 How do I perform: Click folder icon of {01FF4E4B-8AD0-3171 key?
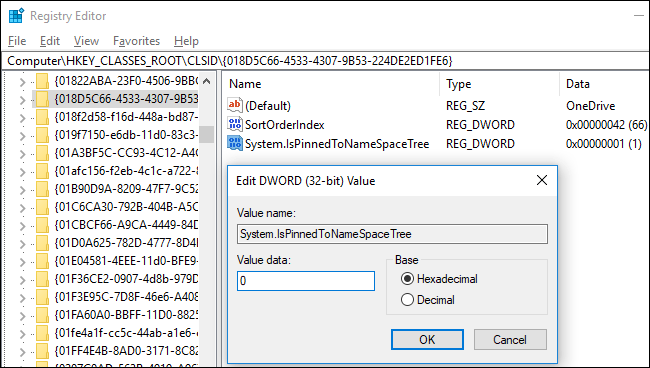42,351
